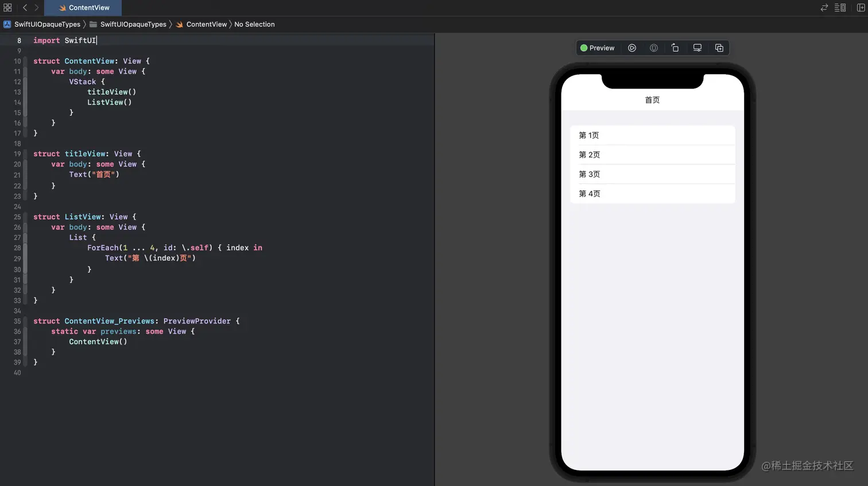Click line number 35 in the gutter

click(x=17, y=322)
